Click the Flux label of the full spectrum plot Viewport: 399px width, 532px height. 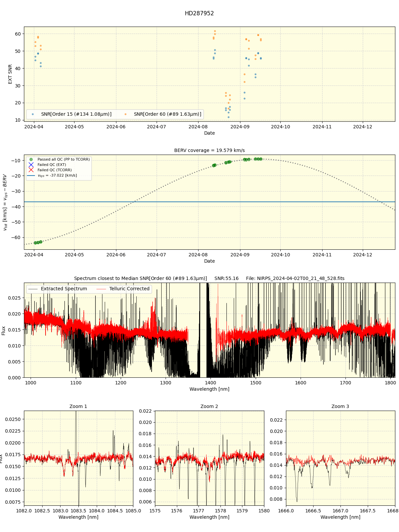(3, 330)
